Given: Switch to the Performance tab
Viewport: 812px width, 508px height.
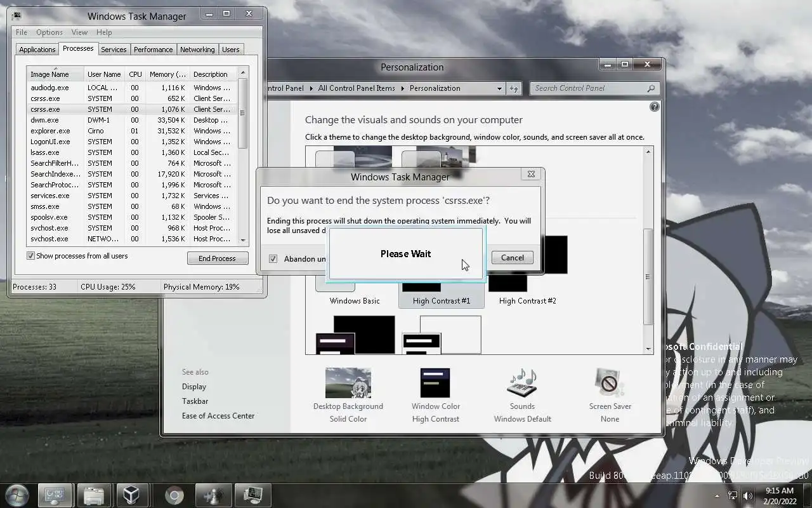Looking at the screenshot, I should (153, 50).
